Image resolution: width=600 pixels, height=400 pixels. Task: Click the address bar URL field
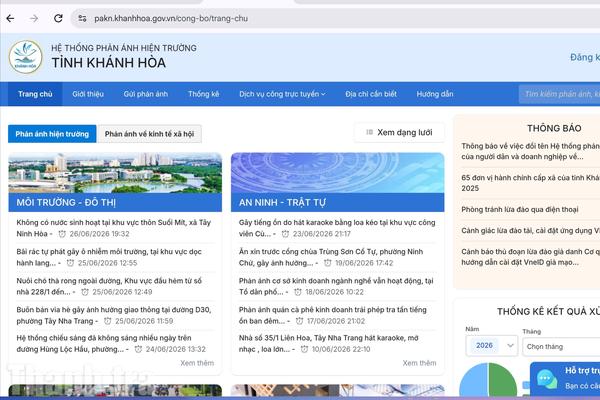pyautogui.click(x=337, y=18)
